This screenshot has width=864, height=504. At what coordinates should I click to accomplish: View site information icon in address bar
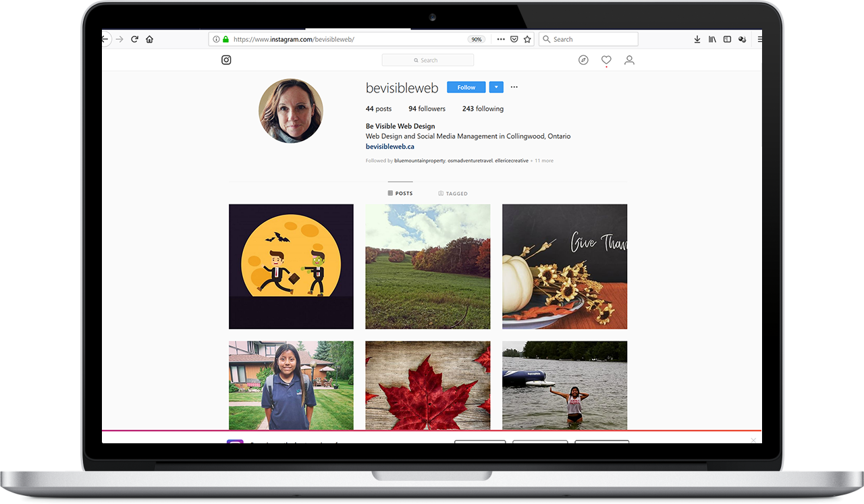pyautogui.click(x=216, y=39)
